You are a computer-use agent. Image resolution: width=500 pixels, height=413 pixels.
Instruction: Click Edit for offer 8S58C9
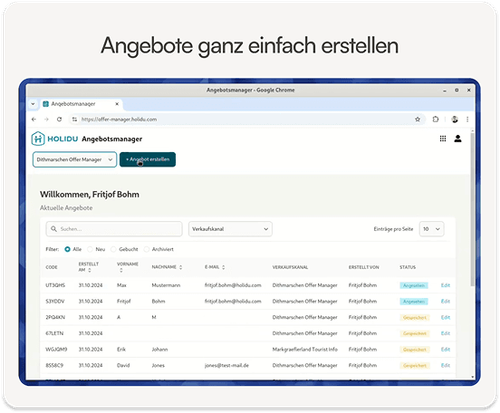coord(445,365)
